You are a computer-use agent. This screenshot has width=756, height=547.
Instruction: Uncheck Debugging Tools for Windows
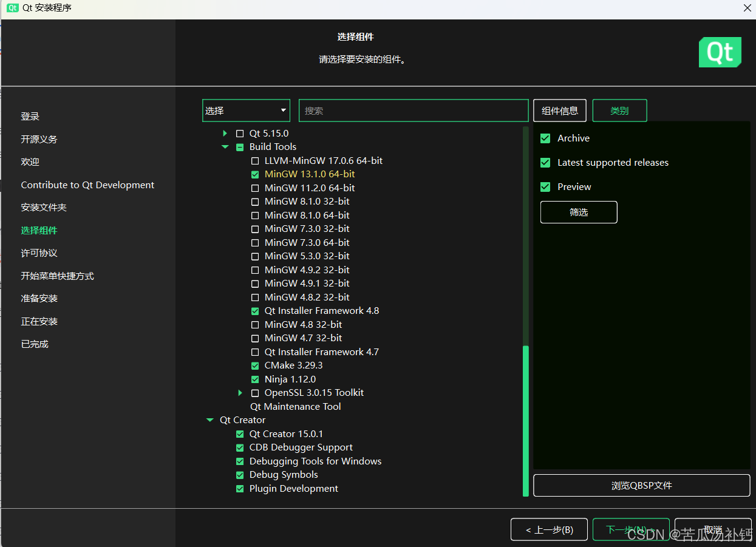[x=240, y=461]
